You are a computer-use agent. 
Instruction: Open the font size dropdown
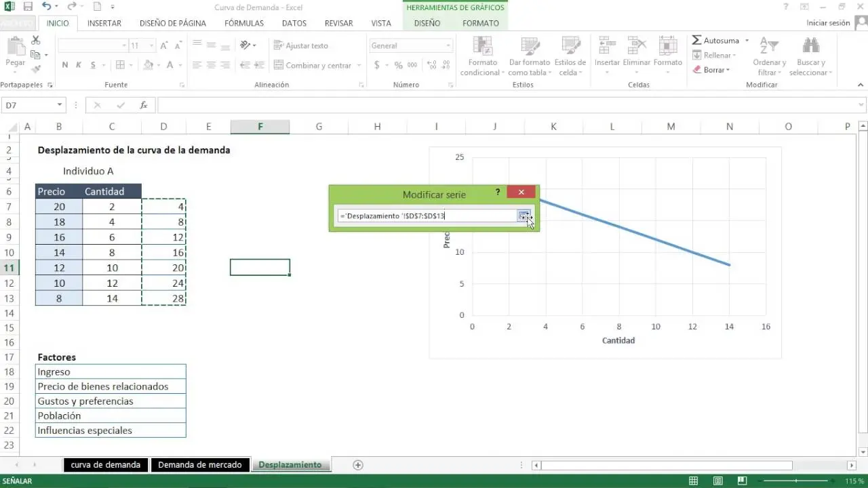coord(151,45)
